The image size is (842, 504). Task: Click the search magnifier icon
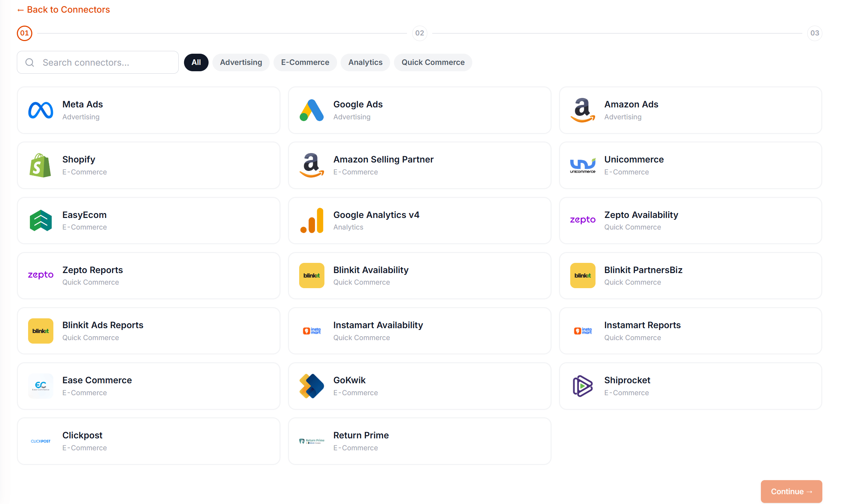point(30,62)
